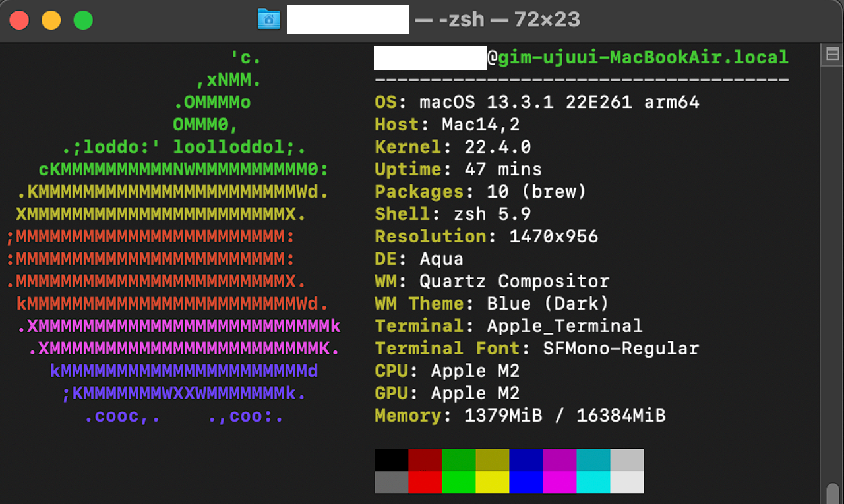Viewport: 844px width, 504px height.
Task: Click the Uptime value '47 mins'
Action: [503, 169]
